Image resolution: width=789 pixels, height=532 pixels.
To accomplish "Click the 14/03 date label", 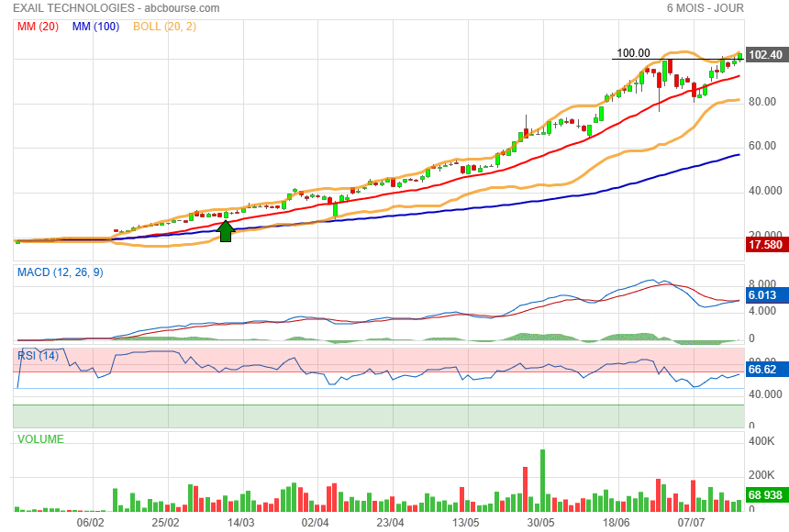I will coord(240,523).
